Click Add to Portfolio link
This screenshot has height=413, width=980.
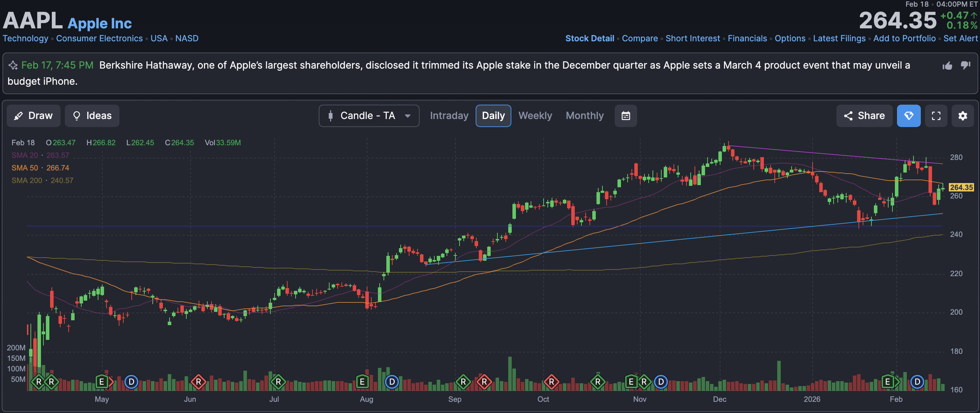click(904, 38)
